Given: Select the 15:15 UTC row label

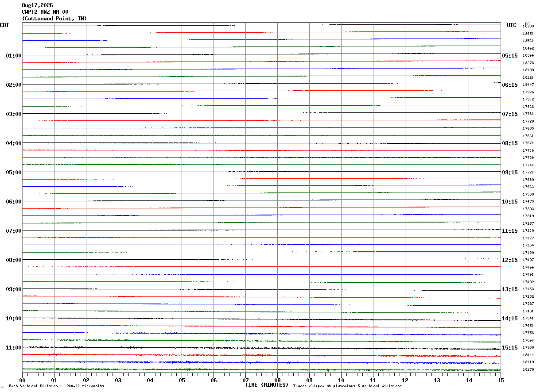Looking at the screenshot, I should (x=510, y=348).
